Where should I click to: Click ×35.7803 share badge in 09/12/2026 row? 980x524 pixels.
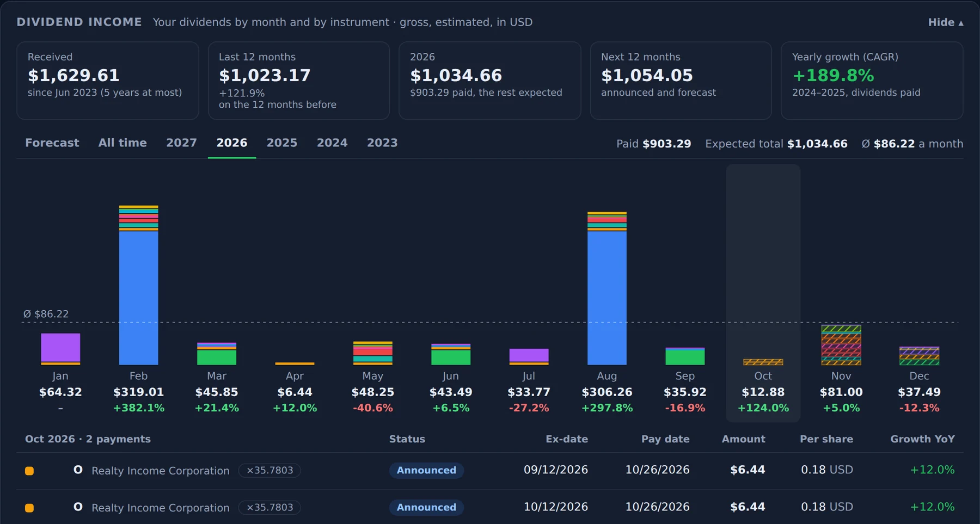pyautogui.click(x=269, y=470)
